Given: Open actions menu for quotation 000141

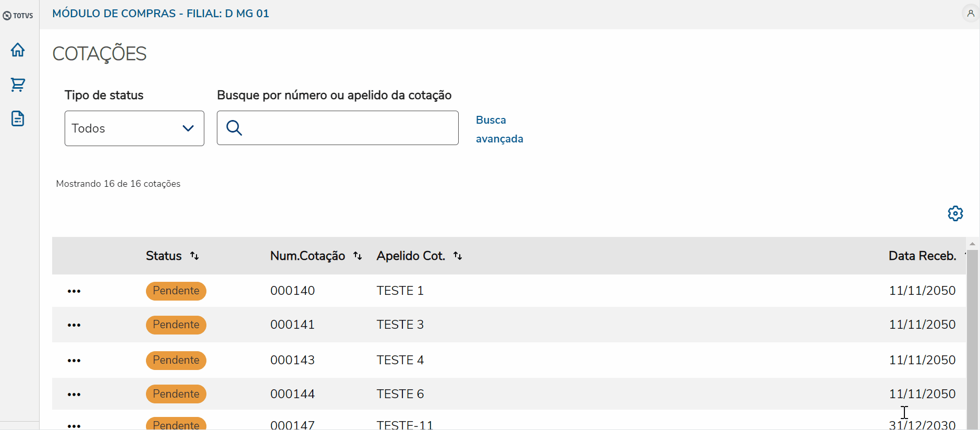Looking at the screenshot, I should pos(74,325).
